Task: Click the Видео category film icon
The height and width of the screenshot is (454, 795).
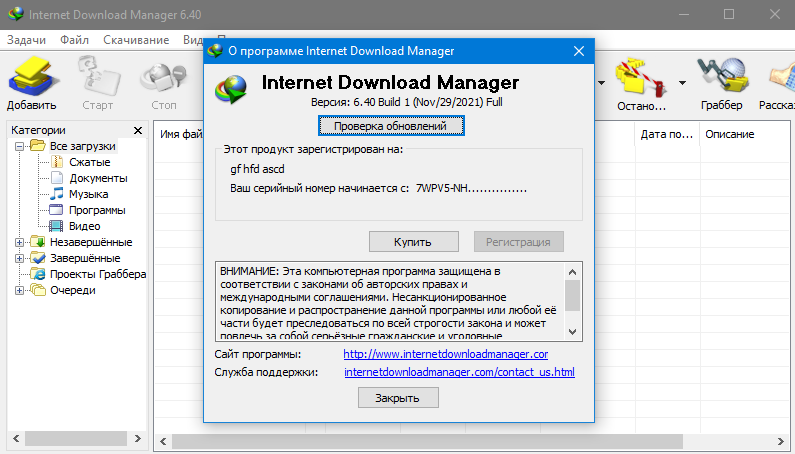Action: tap(56, 226)
